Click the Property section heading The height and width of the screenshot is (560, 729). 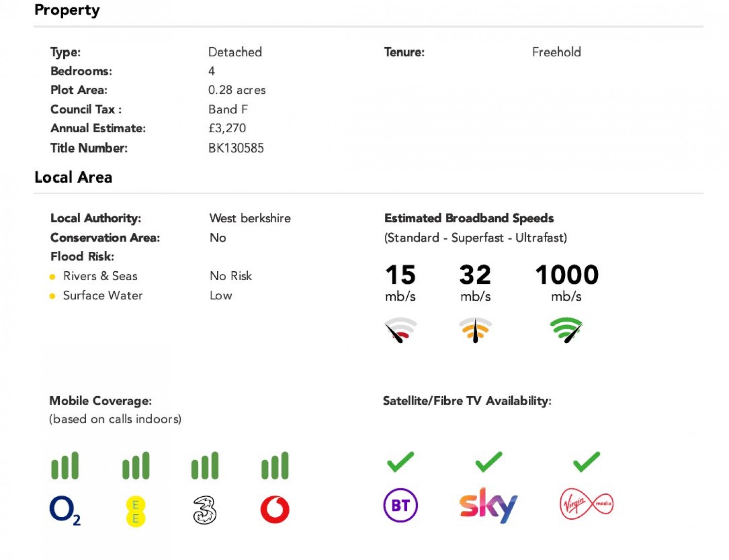67,10
